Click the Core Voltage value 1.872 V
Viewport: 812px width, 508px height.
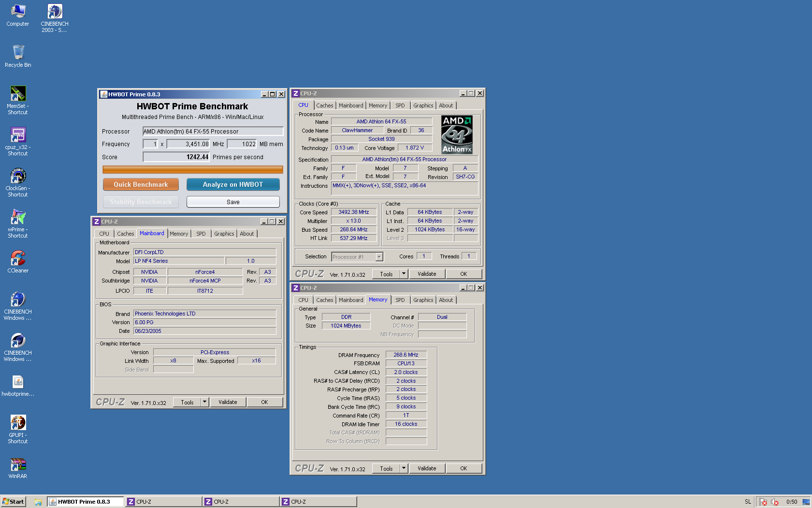[415, 148]
